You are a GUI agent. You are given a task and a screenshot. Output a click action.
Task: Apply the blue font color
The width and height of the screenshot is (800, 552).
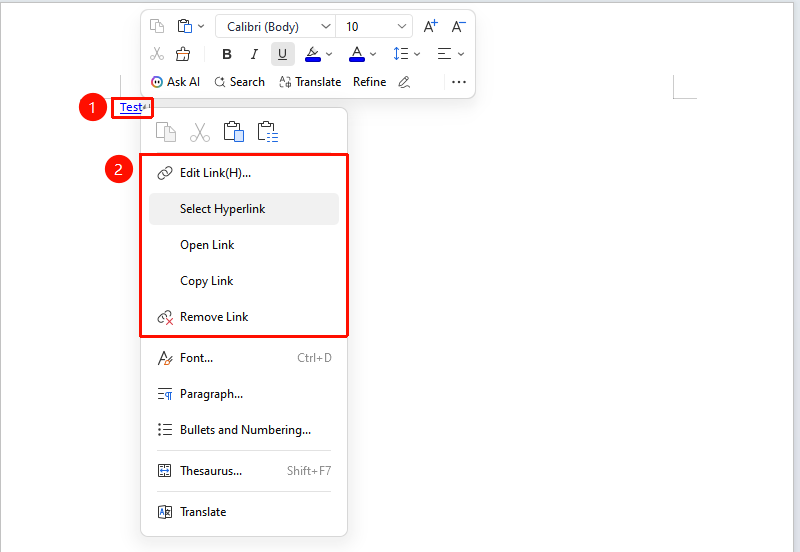357,54
